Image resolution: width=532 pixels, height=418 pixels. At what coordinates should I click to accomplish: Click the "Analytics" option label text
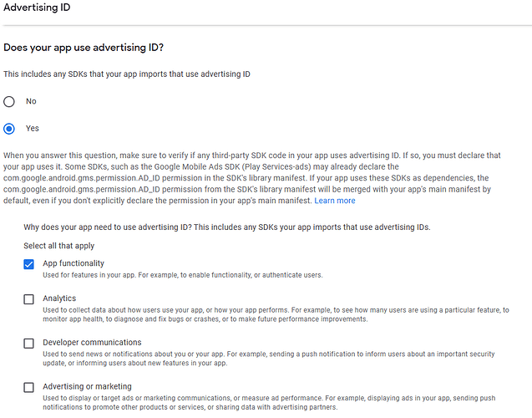pos(59,298)
